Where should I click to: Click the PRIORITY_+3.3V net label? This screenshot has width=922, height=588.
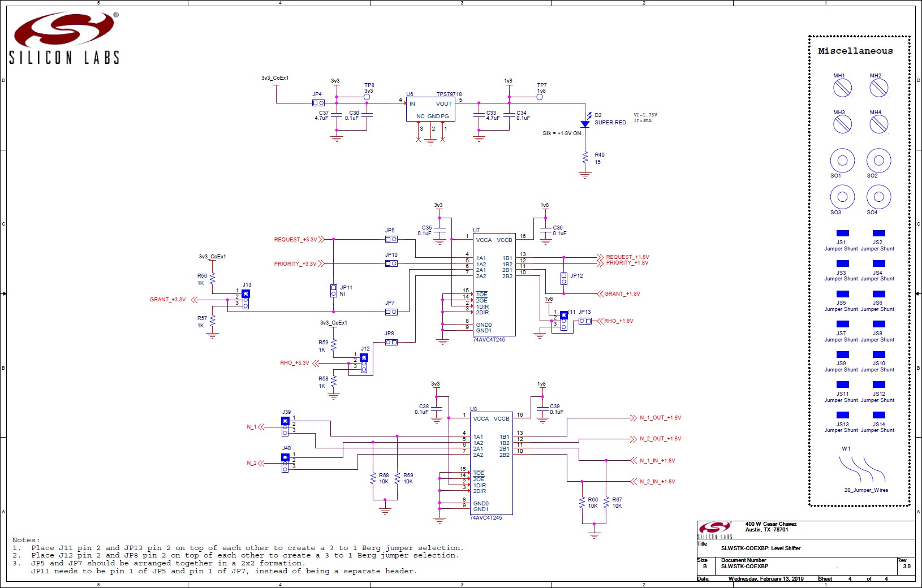tap(295, 264)
